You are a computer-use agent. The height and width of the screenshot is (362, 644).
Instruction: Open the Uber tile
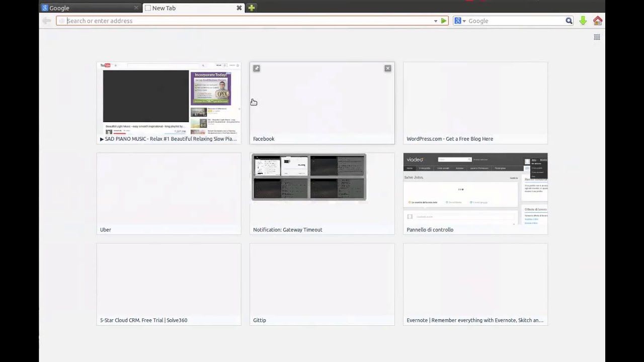(169, 194)
